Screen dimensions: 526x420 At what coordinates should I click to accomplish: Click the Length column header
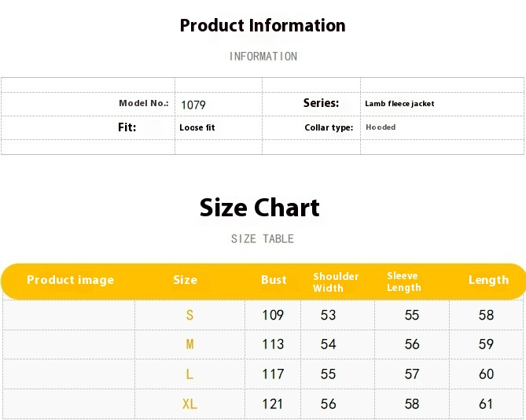click(489, 280)
